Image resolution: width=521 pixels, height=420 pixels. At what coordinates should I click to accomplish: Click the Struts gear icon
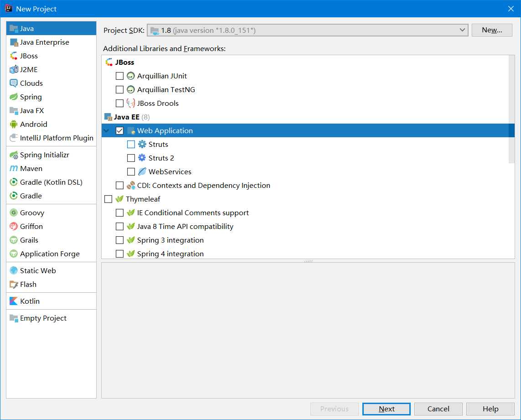[x=142, y=144]
